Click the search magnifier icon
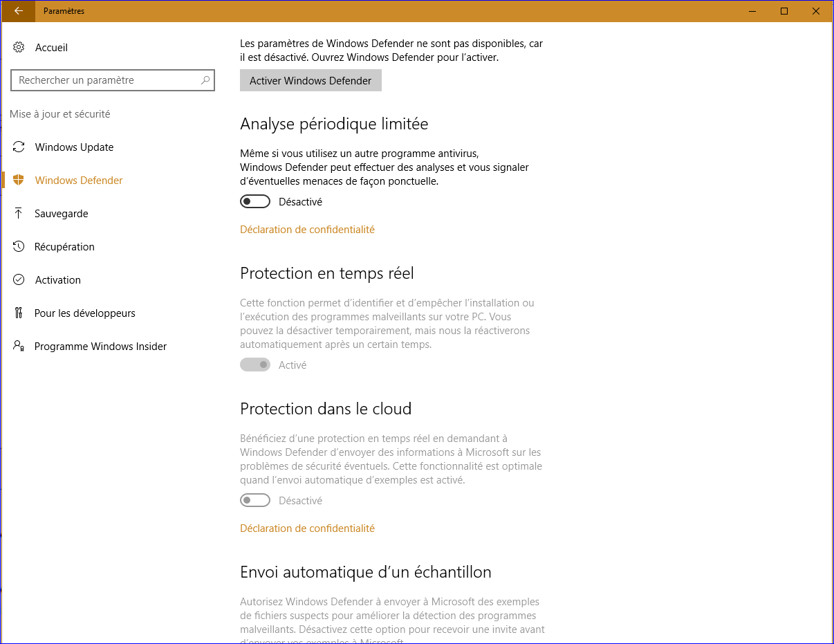The width and height of the screenshot is (834, 644). pos(205,80)
